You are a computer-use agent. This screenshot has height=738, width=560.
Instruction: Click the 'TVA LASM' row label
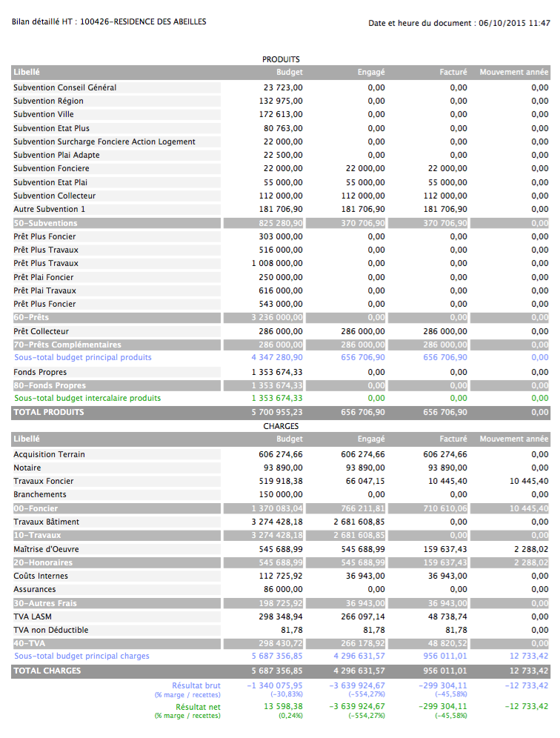coord(33,616)
